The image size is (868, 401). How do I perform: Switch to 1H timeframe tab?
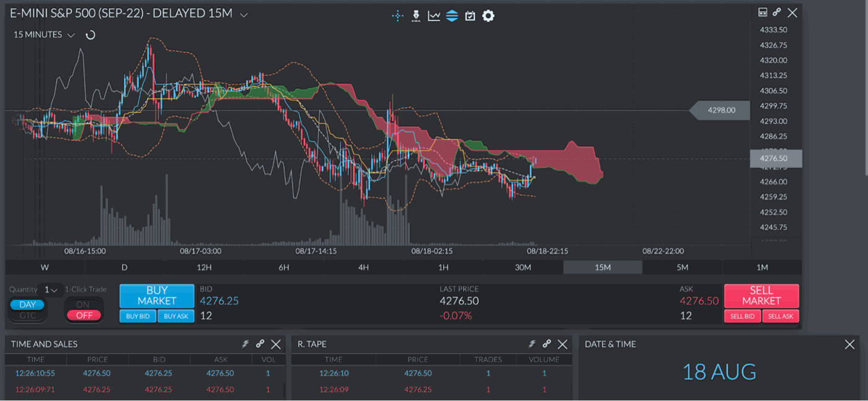(443, 267)
